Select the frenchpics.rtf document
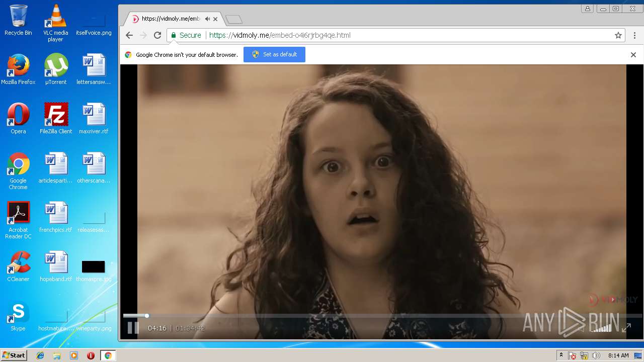 click(x=56, y=217)
